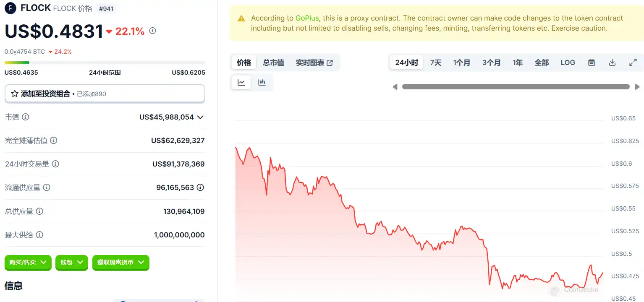This screenshot has width=644, height=302.
Task: Click the download chart data icon
Action: [612, 62]
